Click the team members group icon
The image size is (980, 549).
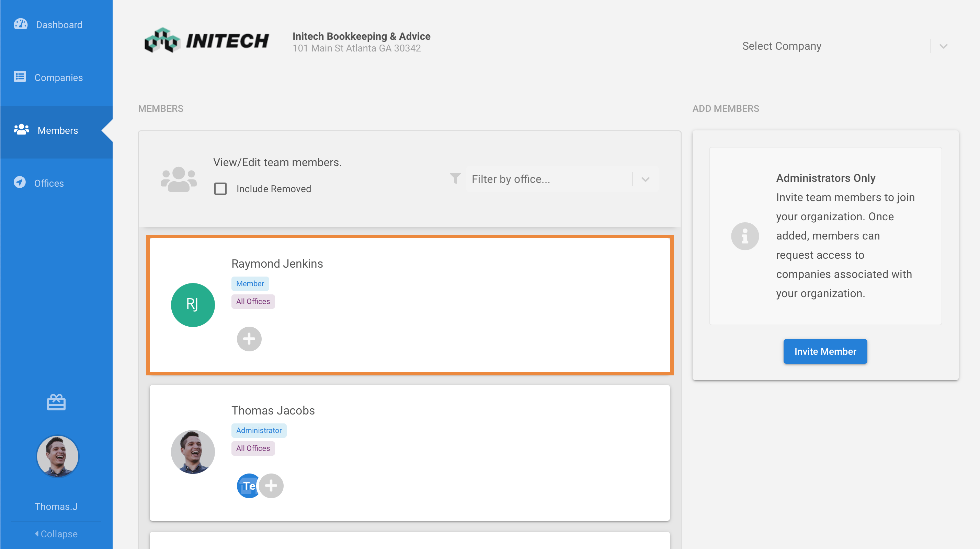click(179, 179)
